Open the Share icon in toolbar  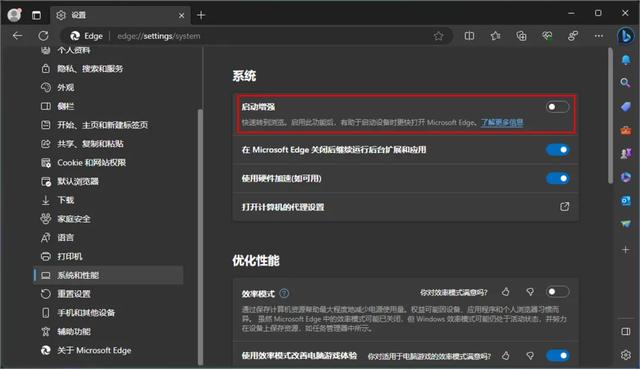click(573, 36)
